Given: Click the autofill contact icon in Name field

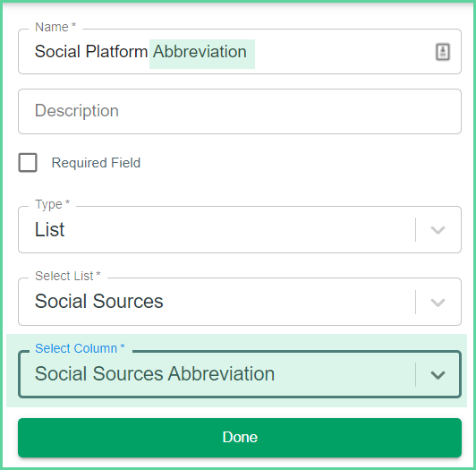Looking at the screenshot, I should click(x=443, y=52).
